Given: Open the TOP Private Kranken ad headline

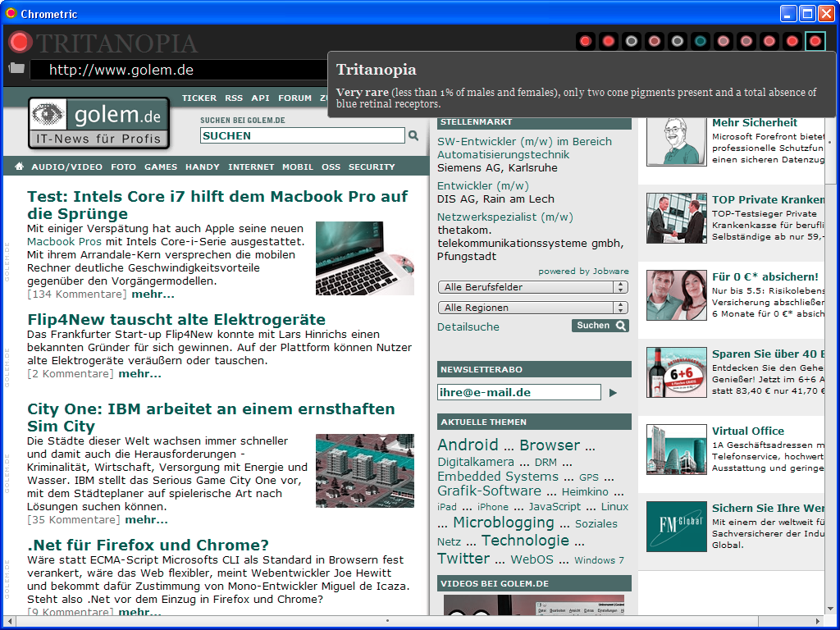Looking at the screenshot, I should click(x=768, y=200).
